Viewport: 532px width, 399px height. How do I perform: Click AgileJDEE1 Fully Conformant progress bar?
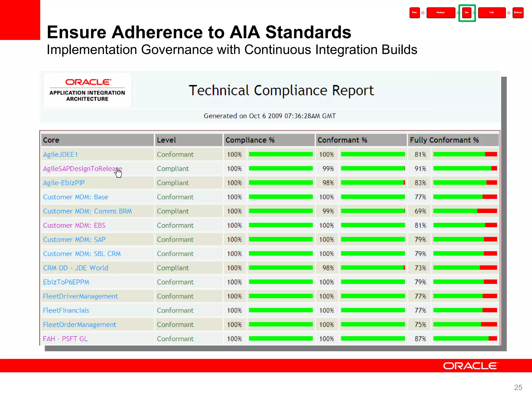coord(465,154)
